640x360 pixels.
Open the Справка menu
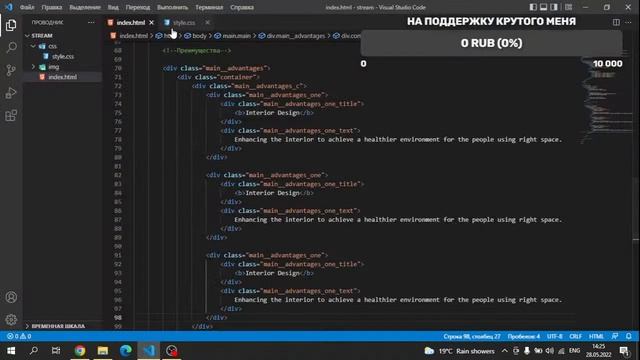click(242, 7)
